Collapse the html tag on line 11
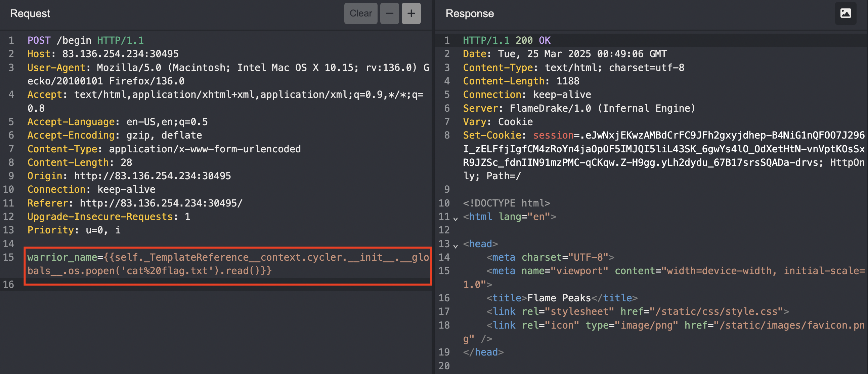The image size is (868, 374). pos(455,219)
